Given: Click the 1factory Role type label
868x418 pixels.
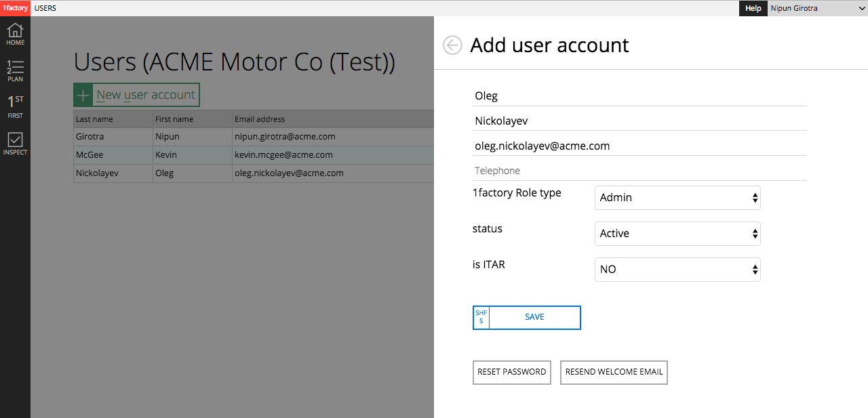Looking at the screenshot, I should click(517, 192).
